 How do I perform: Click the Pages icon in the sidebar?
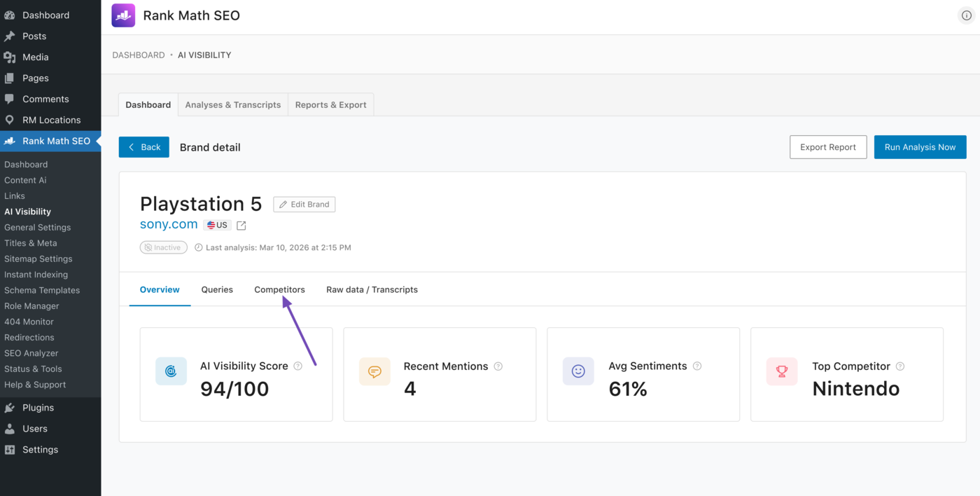pyautogui.click(x=10, y=78)
